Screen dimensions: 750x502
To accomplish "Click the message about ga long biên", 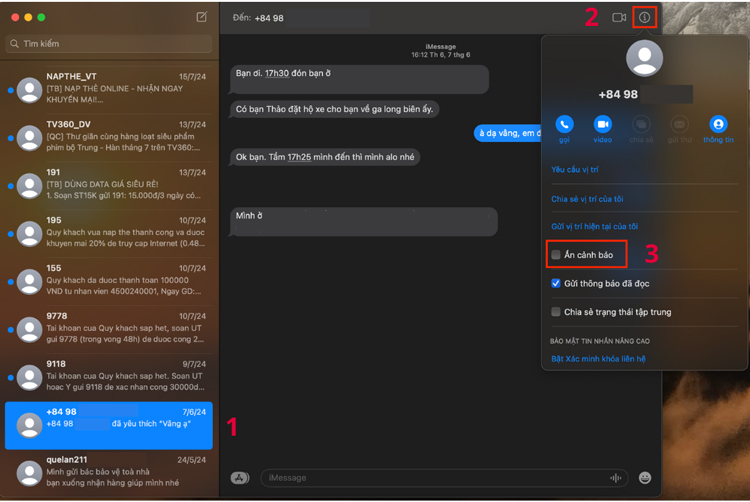I will pyautogui.click(x=334, y=109).
